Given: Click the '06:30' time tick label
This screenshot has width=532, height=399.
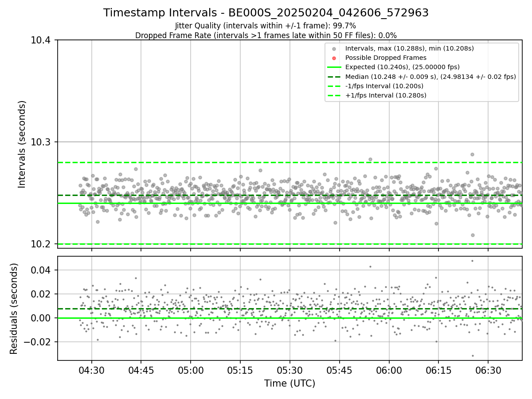Looking at the screenshot, I should pos(488,370).
